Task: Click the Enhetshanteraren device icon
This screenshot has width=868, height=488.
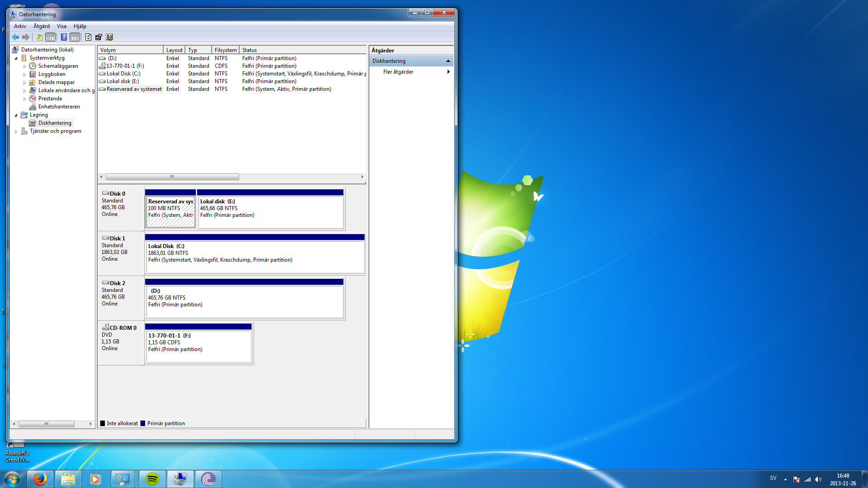Action: (33, 107)
